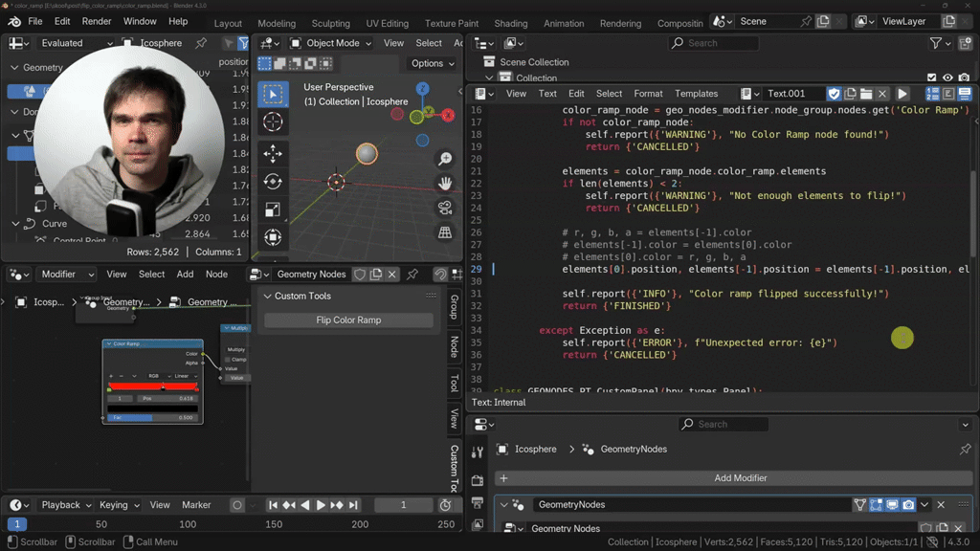The width and height of the screenshot is (980, 551).
Task: Click the Fac slider on Color Ramp node
Action: 151,418
